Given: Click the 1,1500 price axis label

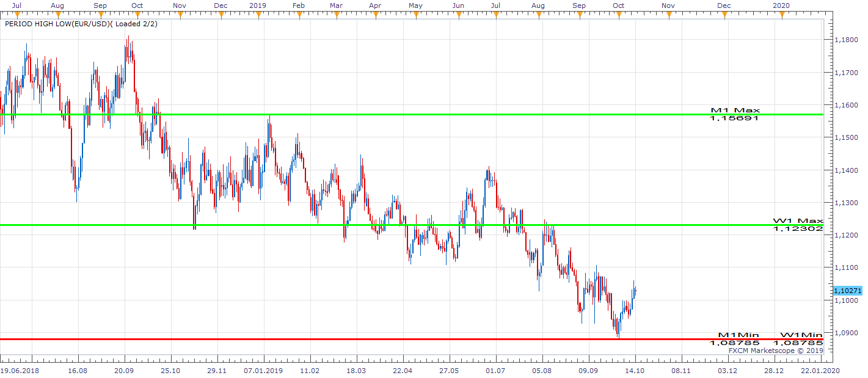Looking at the screenshot, I should pos(845,137).
